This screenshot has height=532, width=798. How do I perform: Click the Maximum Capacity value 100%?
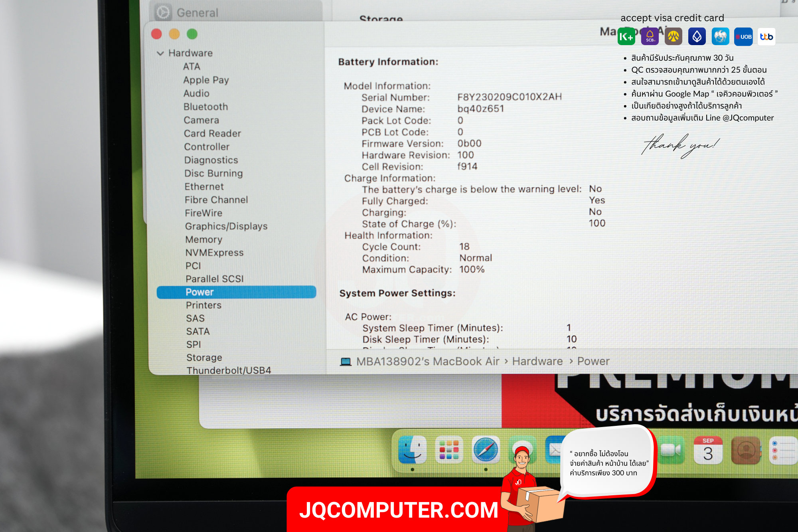pos(472,269)
